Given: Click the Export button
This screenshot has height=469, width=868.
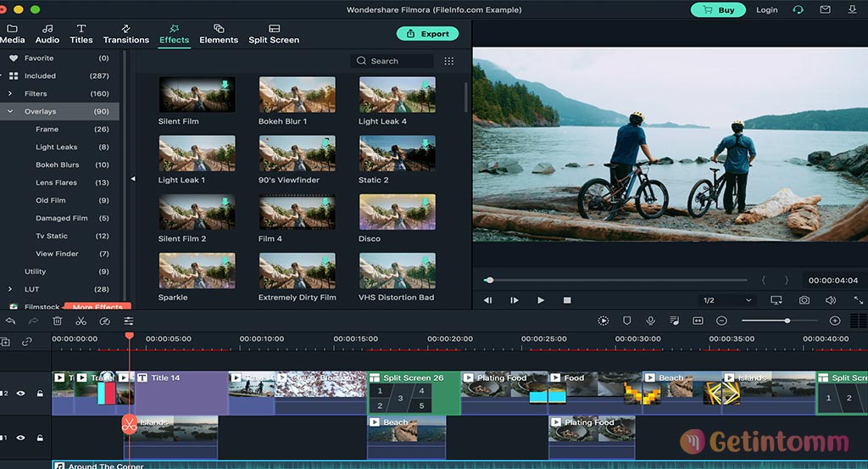Looking at the screenshot, I should (427, 34).
